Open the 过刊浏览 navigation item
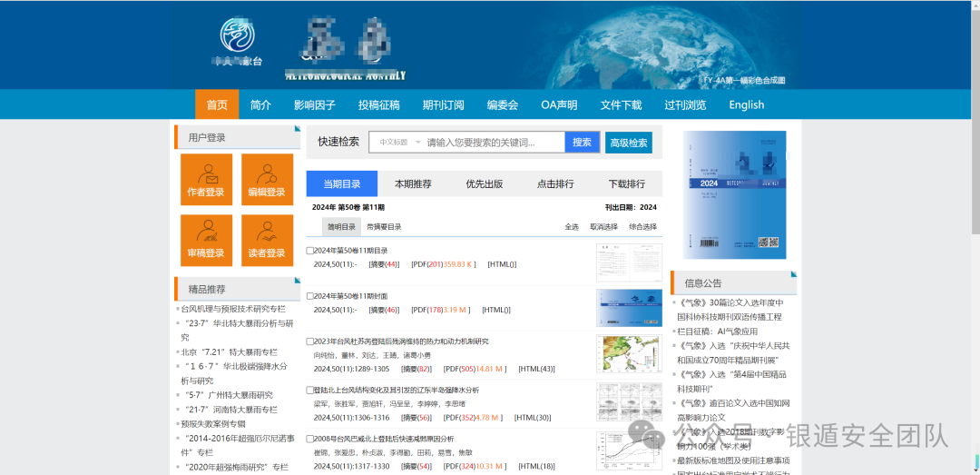980x475 pixels. click(x=685, y=104)
